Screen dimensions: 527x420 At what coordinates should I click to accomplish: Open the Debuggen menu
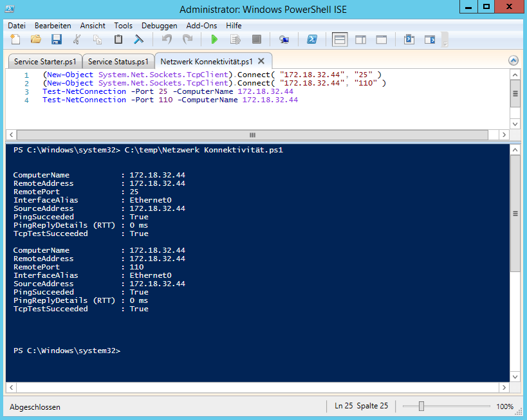pos(159,26)
